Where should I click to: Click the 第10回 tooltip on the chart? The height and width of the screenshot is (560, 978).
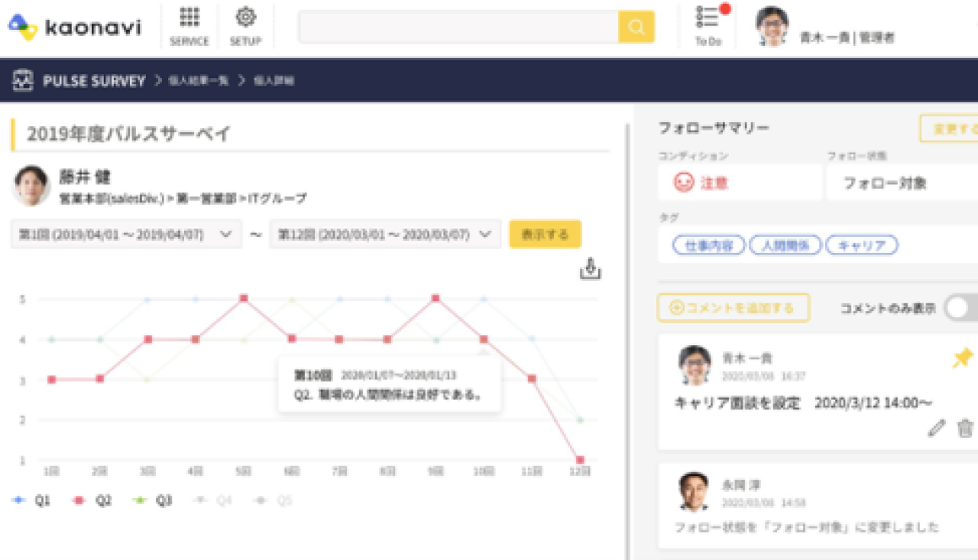(x=390, y=385)
